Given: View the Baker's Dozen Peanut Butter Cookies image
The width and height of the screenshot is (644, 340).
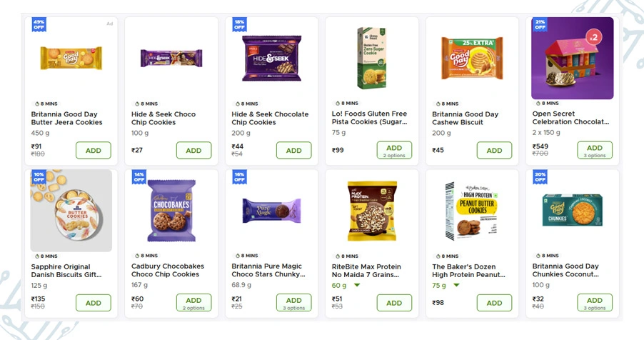Looking at the screenshot, I should [472, 210].
